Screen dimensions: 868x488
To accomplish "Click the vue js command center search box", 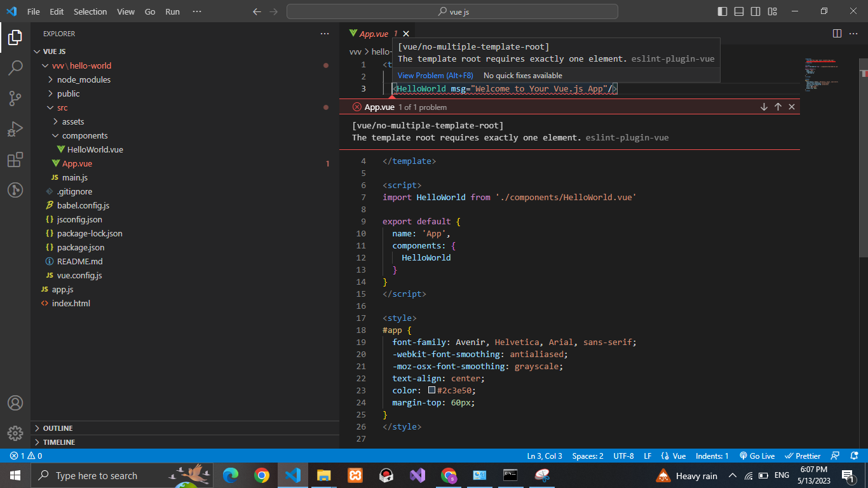I will pos(452,11).
